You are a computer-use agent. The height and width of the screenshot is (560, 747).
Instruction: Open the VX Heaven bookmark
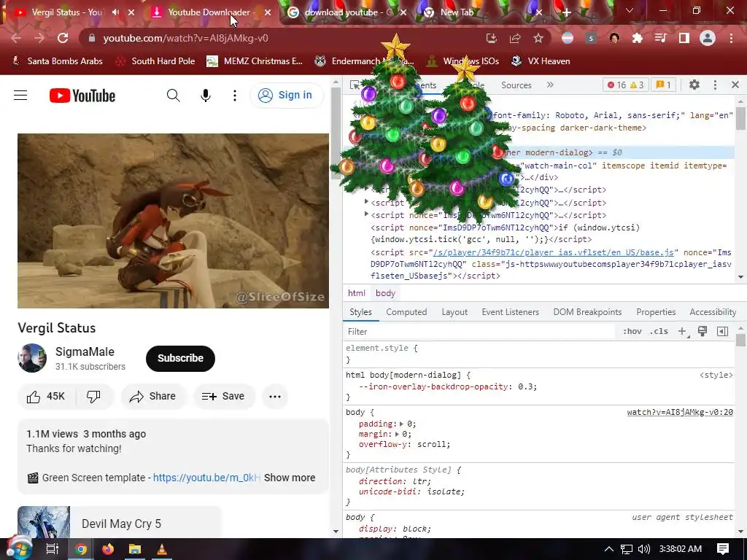541,61
